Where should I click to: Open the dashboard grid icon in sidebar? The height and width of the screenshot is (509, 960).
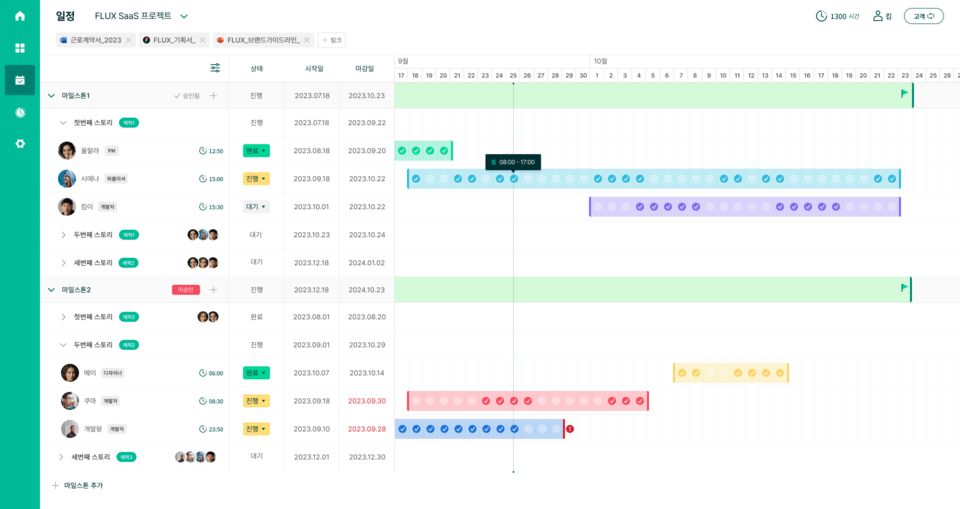tap(20, 48)
